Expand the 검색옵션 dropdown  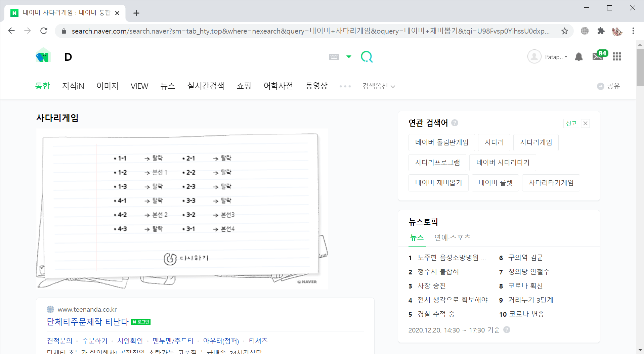click(x=379, y=86)
